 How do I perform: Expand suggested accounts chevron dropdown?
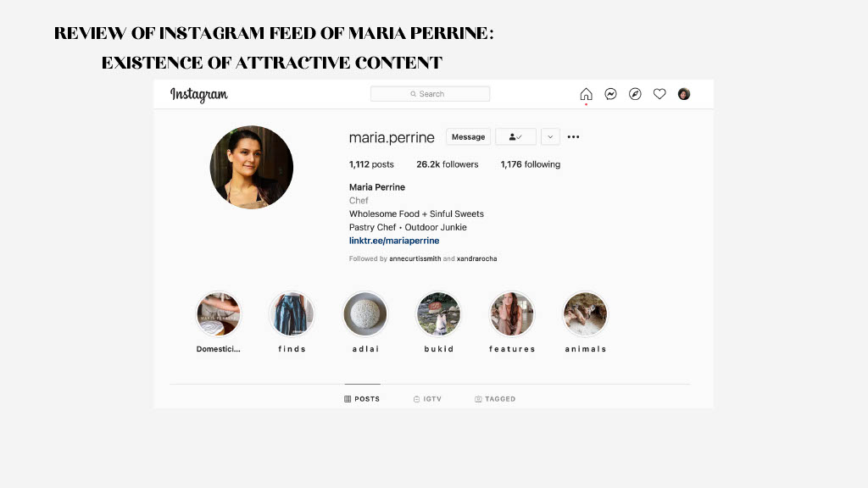tap(550, 136)
